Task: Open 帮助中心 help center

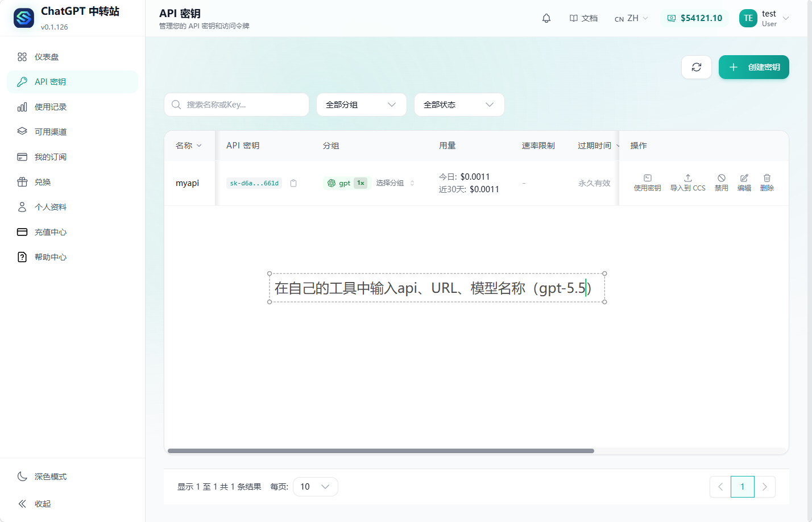Action: pyautogui.click(x=73, y=257)
